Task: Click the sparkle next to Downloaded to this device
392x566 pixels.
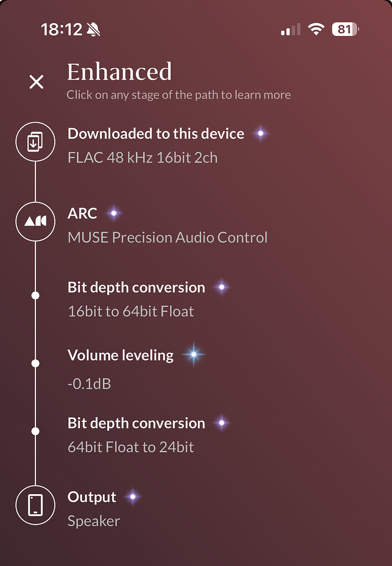Action: click(260, 133)
